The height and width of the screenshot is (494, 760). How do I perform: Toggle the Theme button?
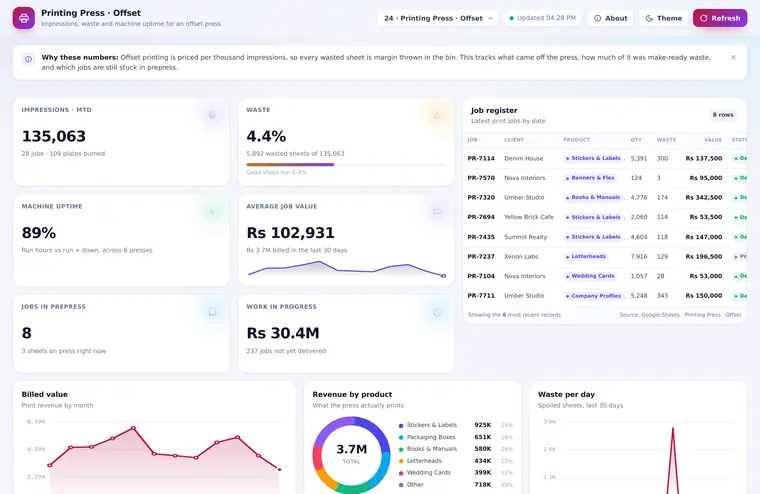tap(664, 18)
